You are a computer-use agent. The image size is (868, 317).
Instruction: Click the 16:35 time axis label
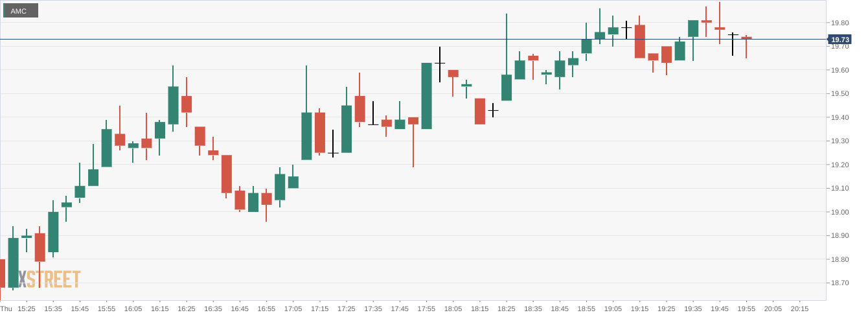click(213, 309)
